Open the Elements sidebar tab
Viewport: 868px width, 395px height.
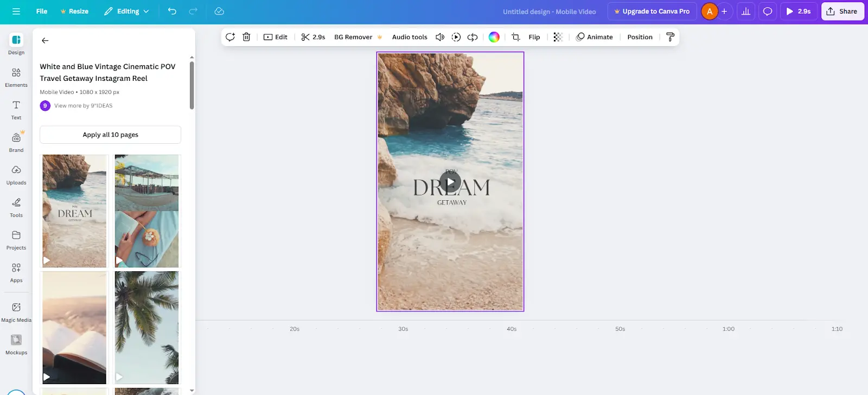(x=16, y=77)
